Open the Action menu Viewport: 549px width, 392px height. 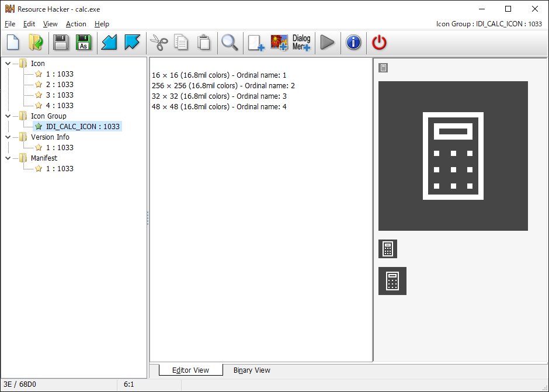tap(76, 24)
